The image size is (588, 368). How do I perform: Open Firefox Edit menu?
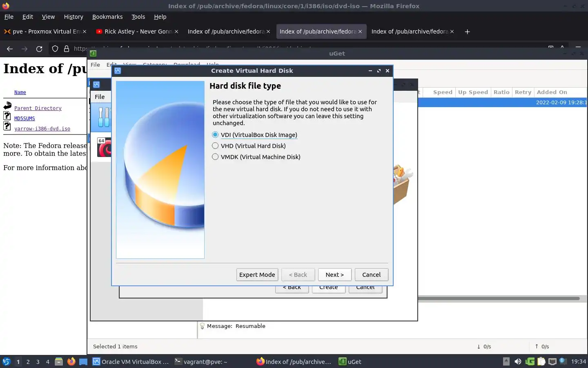[x=28, y=17]
